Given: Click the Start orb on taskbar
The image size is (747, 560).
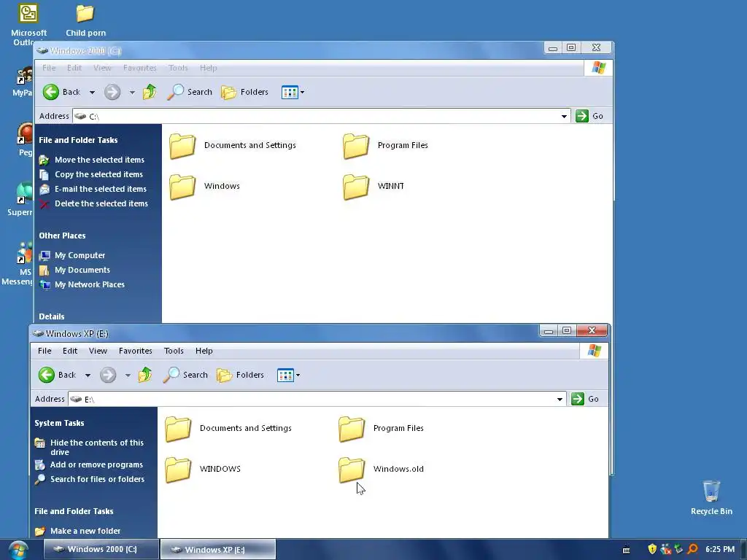Looking at the screenshot, I should click(x=18, y=550).
